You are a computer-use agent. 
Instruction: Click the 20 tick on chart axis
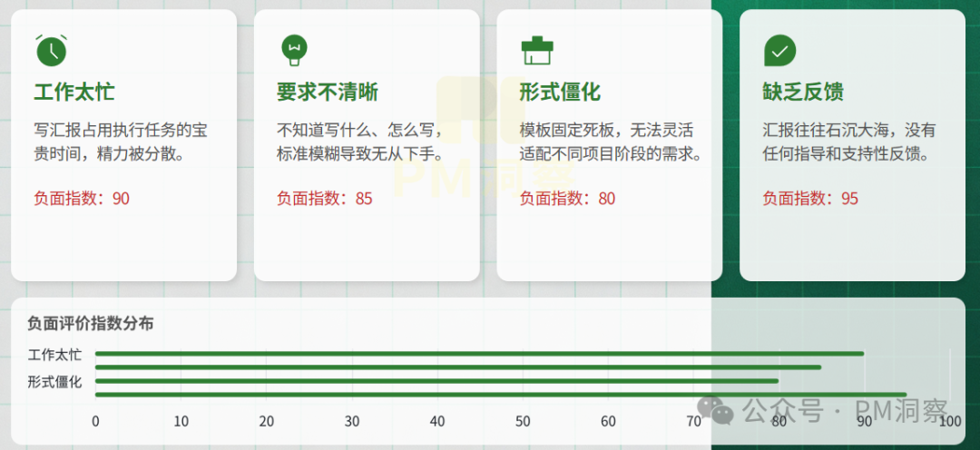click(x=267, y=422)
